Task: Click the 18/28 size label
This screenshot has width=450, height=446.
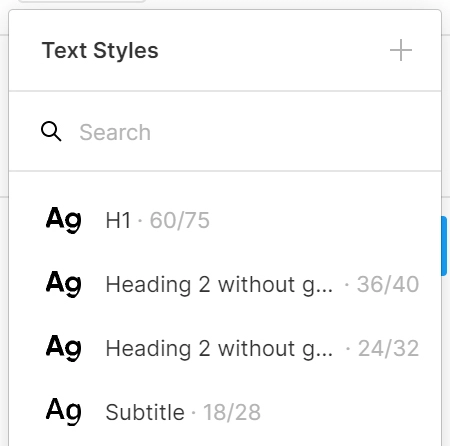Action: [232, 412]
